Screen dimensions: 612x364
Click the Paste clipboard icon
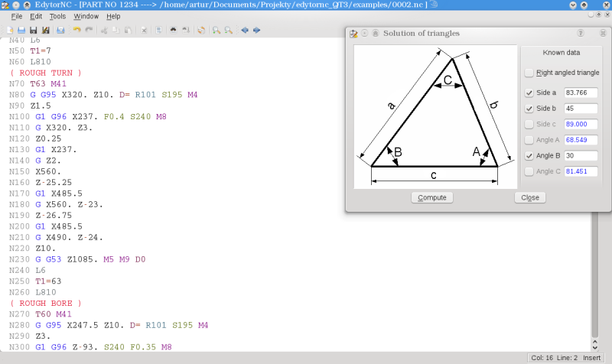(128, 30)
